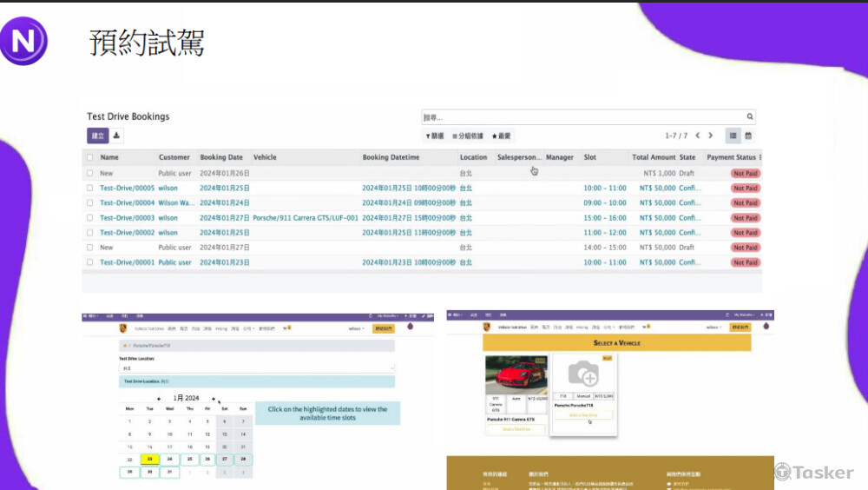868x490 pixels.
Task: Sort by Total Amount column header
Action: pos(654,157)
